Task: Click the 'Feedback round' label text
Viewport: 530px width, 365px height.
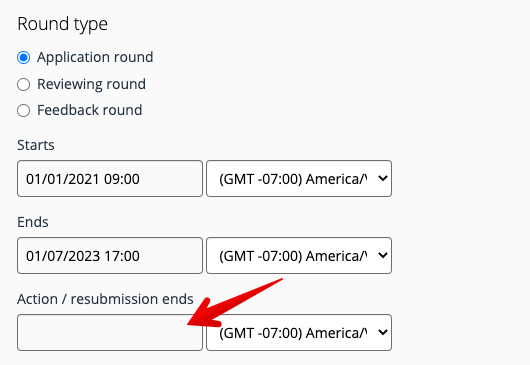Action: pyautogui.click(x=90, y=110)
